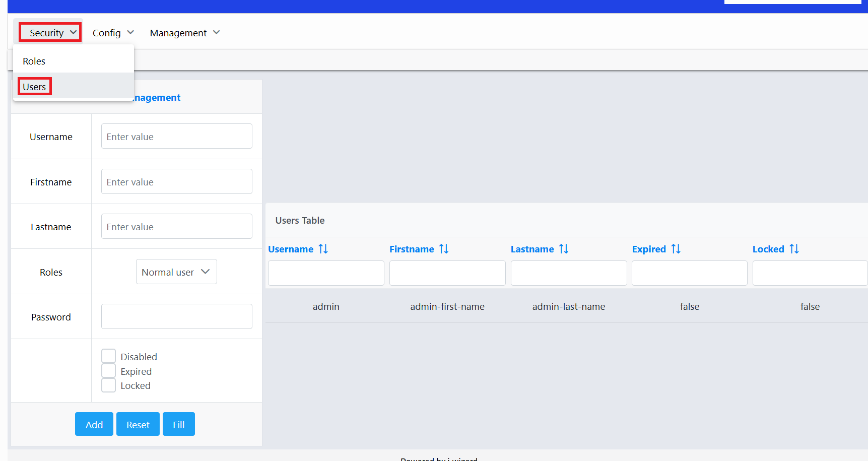Select Users from the Security menu
The height and width of the screenshot is (461, 868).
point(74,87)
